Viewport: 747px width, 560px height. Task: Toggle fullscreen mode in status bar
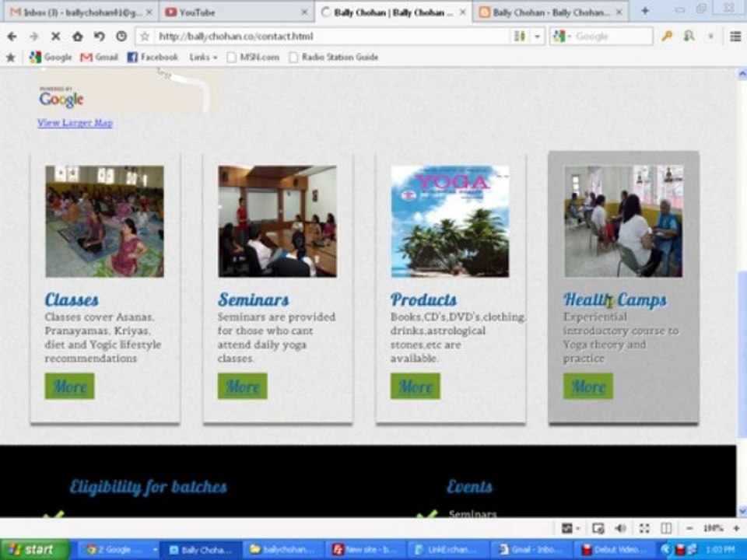tap(644, 528)
